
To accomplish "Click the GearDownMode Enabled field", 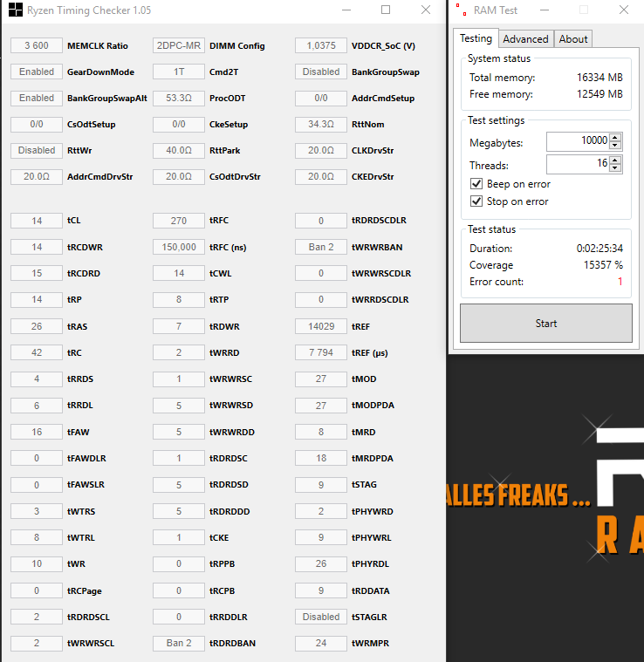I will click(x=37, y=72).
